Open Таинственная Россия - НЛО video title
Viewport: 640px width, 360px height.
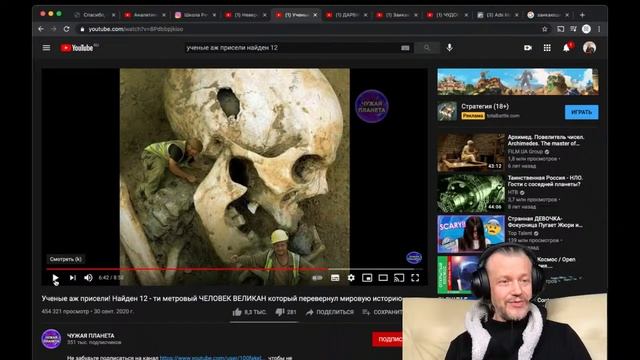[545, 181]
